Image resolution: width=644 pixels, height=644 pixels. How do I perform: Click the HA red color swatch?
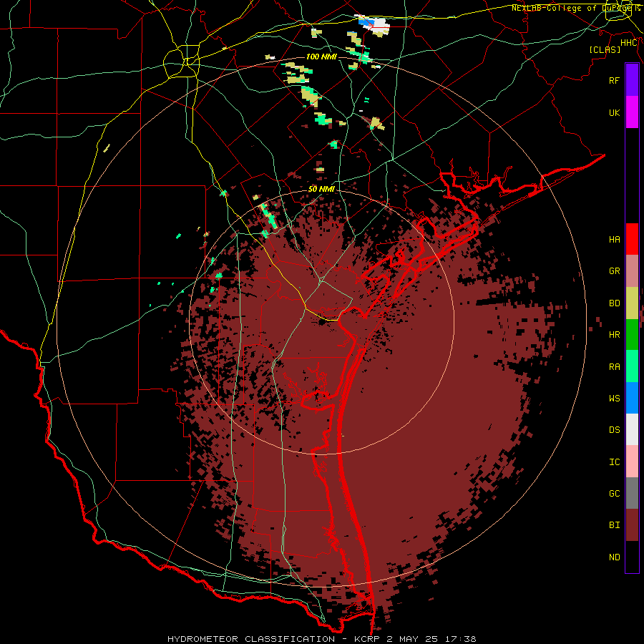click(x=632, y=239)
